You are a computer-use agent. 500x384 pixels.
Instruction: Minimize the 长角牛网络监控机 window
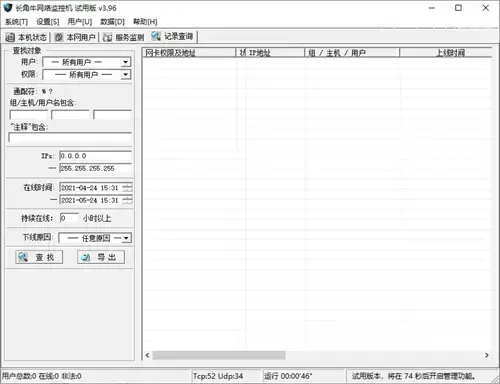coord(432,8)
